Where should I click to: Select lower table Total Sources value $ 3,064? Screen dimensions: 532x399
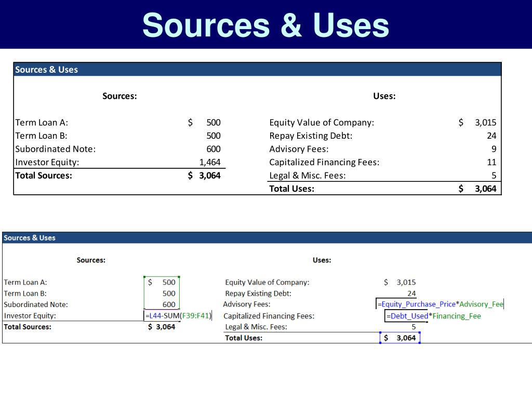click(162, 327)
